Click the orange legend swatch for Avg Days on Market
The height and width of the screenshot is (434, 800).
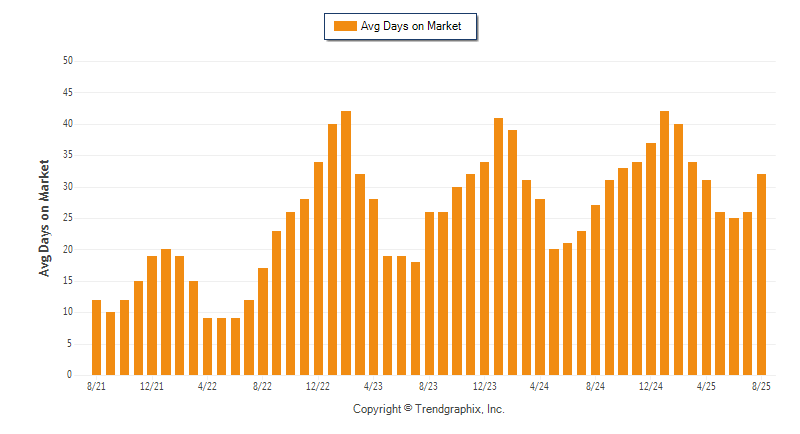[345, 26]
